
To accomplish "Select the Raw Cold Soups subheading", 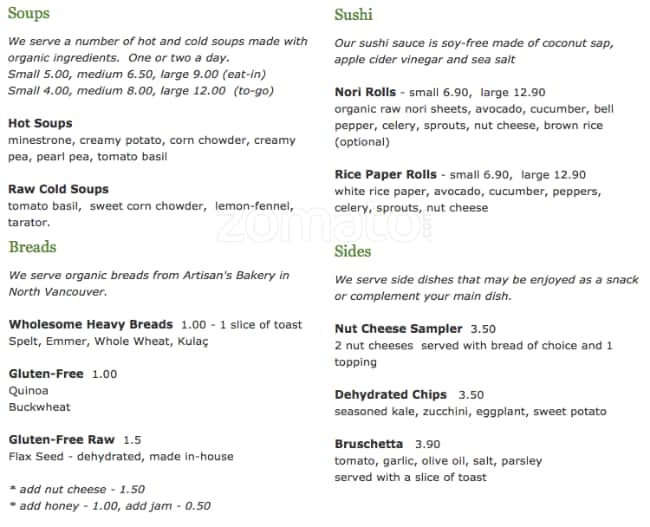I will [58, 189].
